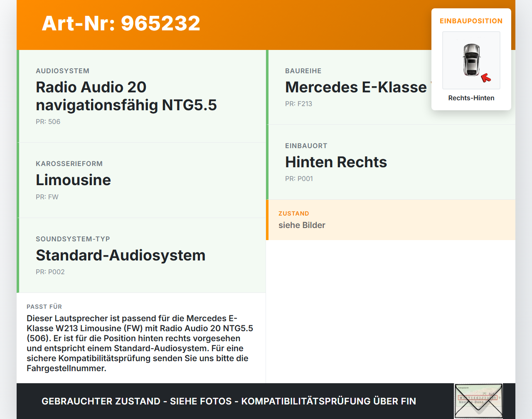Toggle the Standard-Audiosystem option
Image resolution: width=532 pixels, height=419 pixels.
point(121,255)
